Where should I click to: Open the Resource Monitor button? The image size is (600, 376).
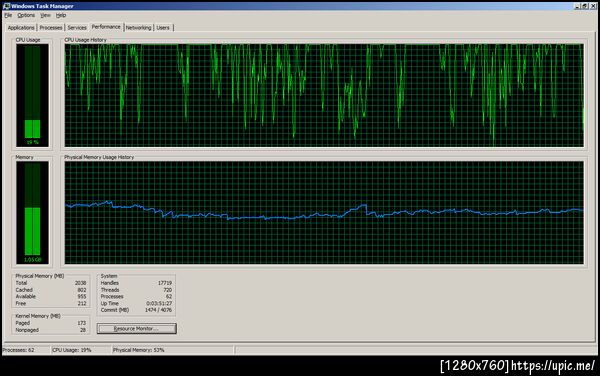coord(137,329)
